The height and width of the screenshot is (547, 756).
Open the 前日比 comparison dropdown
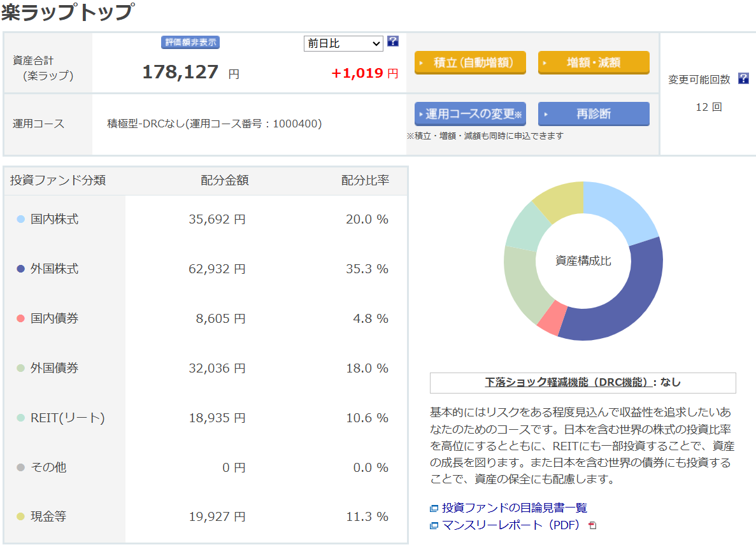(343, 43)
